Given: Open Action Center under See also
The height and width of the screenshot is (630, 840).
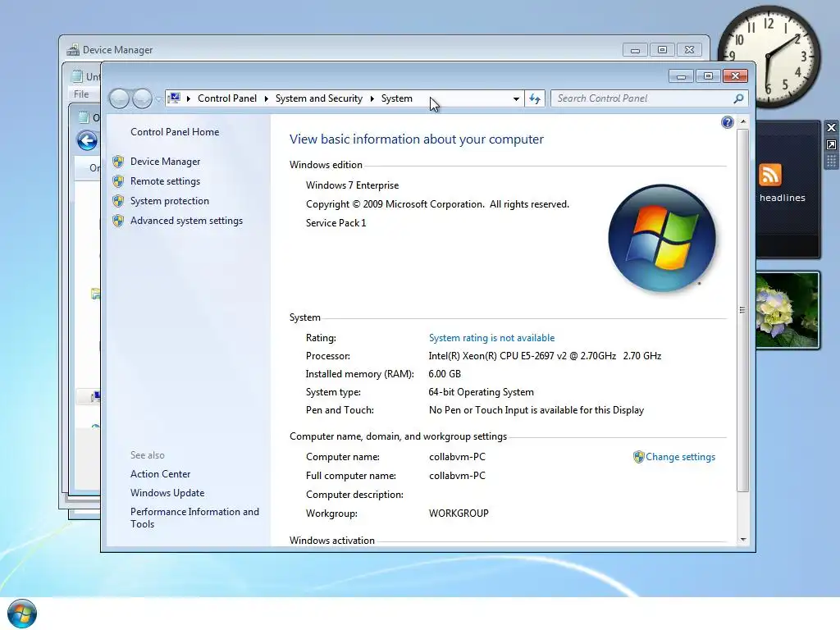Looking at the screenshot, I should [160, 474].
